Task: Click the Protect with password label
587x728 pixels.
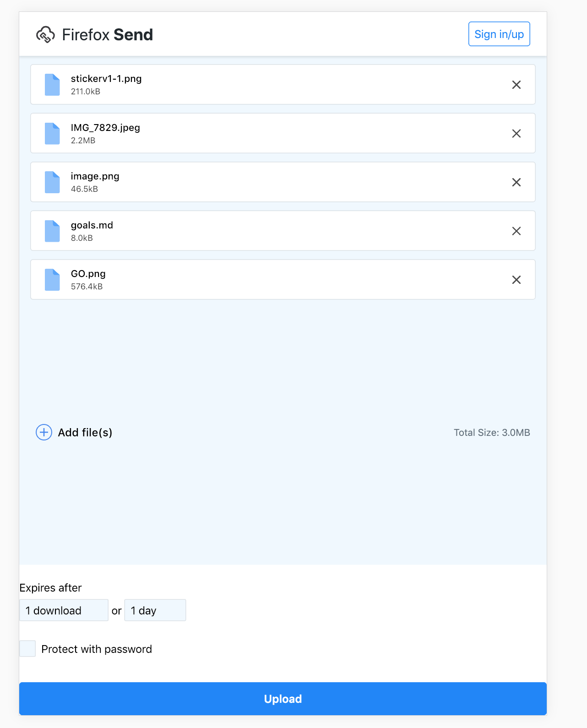Action: 97,649
